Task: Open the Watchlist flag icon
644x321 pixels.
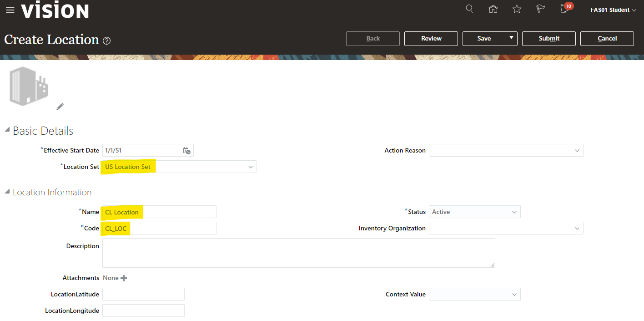Action: 540,9
